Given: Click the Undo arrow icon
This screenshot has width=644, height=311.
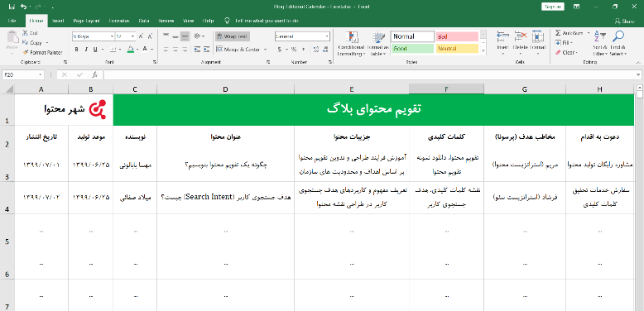Looking at the screenshot, I should coord(23,7).
